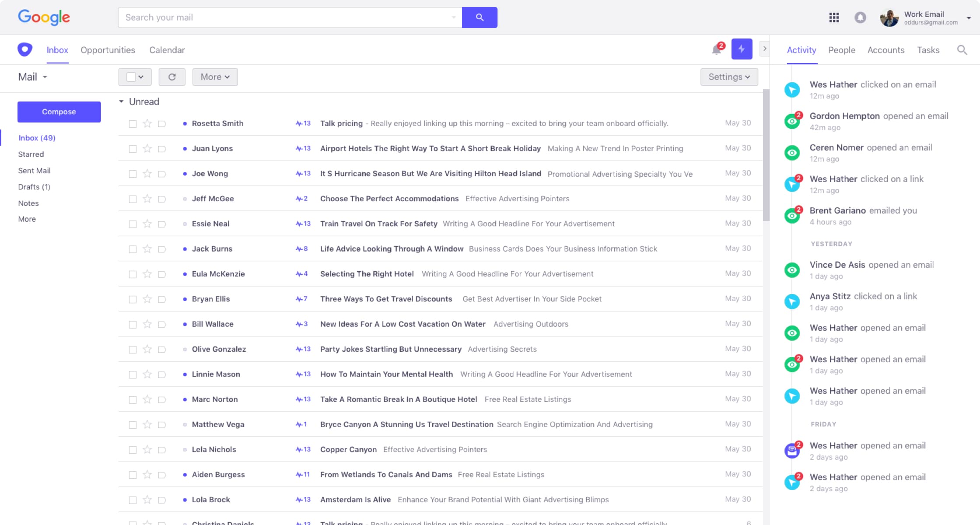Collapse the Unread section
The height and width of the screenshot is (525, 980).
pyautogui.click(x=121, y=101)
